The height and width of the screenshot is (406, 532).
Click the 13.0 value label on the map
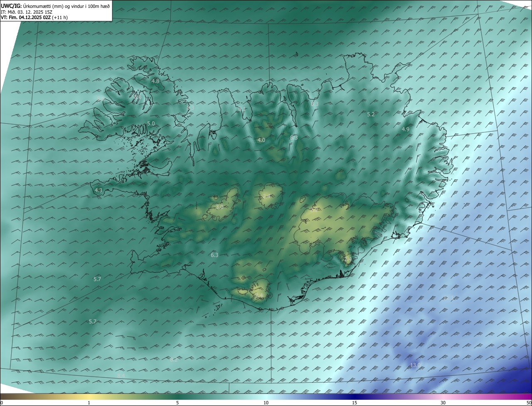pos(416,365)
